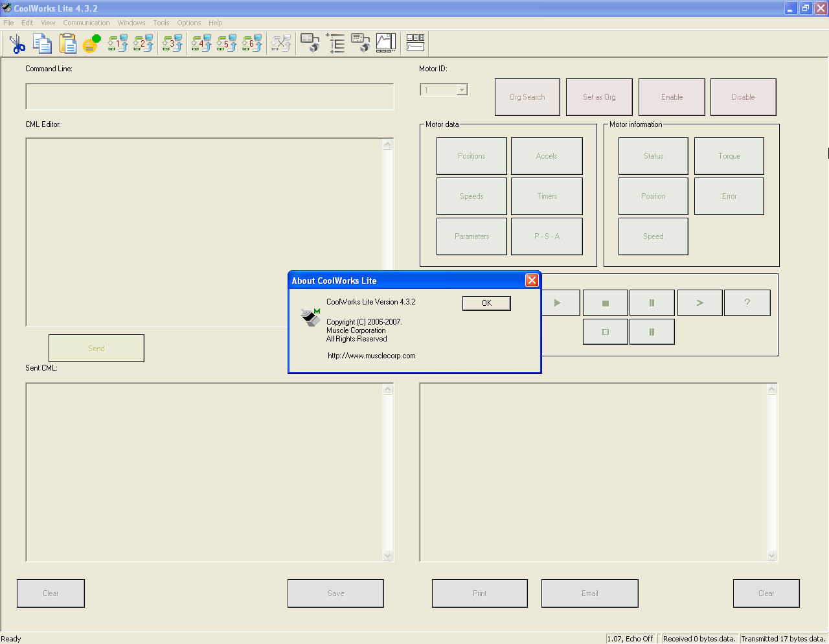Click the Paste clipboard toolbar icon
The height and width of the screenshot is (644, 829).
click(68, 43)
